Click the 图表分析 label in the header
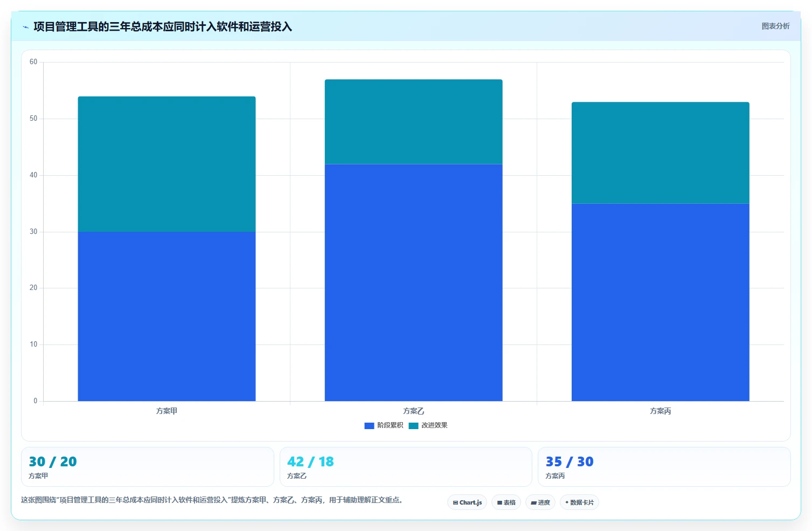 coord(775,26)
